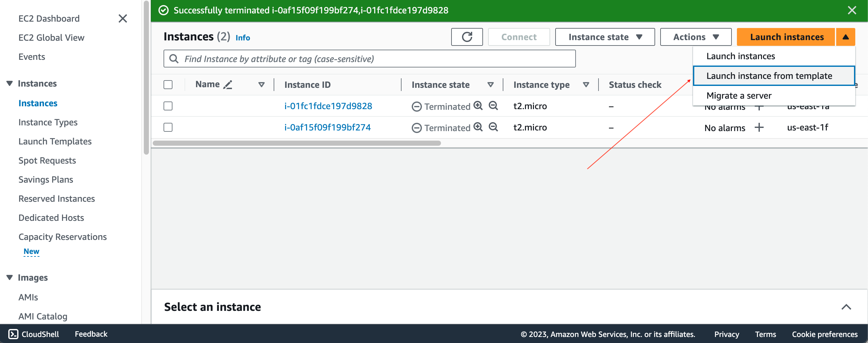Click zoom-out filter icon for i-0af15f09f199bf274 row

[493, 127]
